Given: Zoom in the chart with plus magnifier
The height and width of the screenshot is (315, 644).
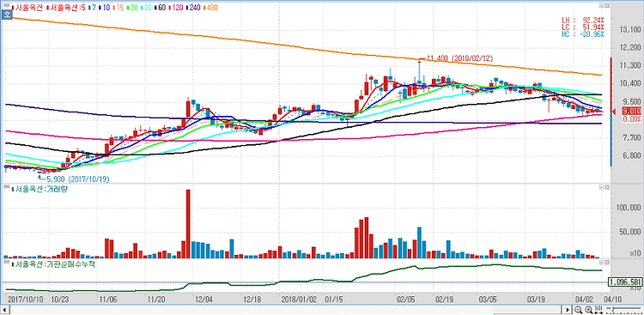Looking at the screenshot, I should coord(588,309).
